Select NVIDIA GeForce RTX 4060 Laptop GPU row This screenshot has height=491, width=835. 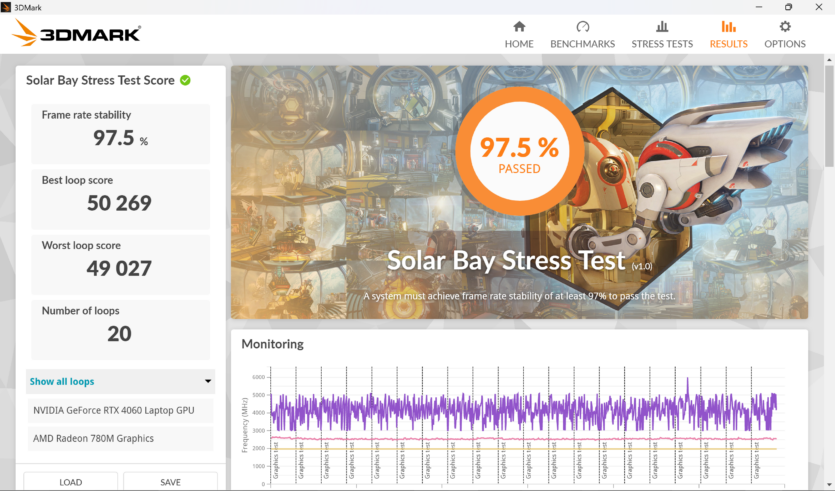tap(120, 411)
